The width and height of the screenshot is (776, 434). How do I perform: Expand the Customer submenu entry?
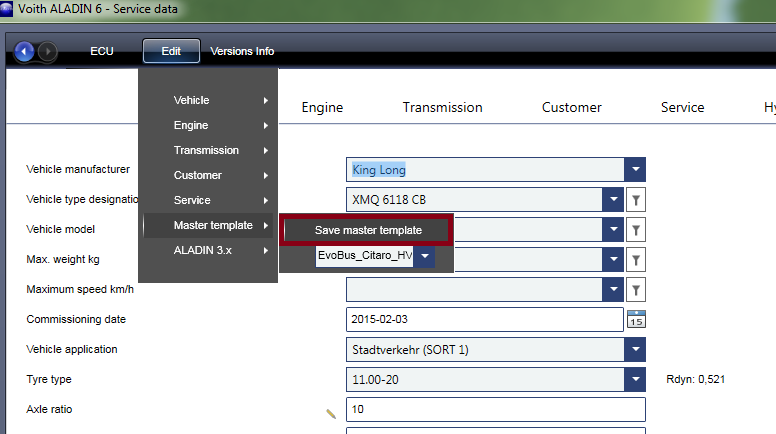coord(208,175)
